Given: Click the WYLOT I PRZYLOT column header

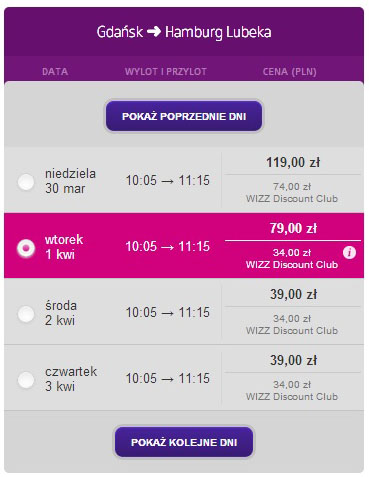Looking at the screenshot, I should tap(166, 72).
